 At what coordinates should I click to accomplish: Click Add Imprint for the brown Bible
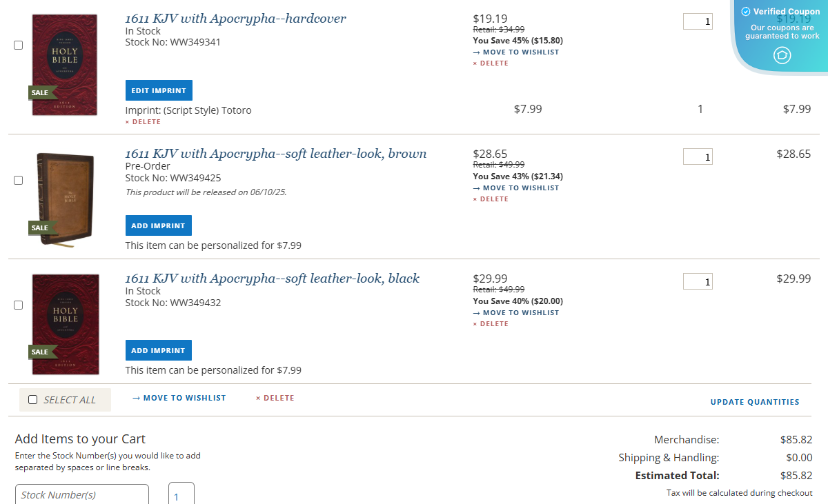(x=158, y=225)
